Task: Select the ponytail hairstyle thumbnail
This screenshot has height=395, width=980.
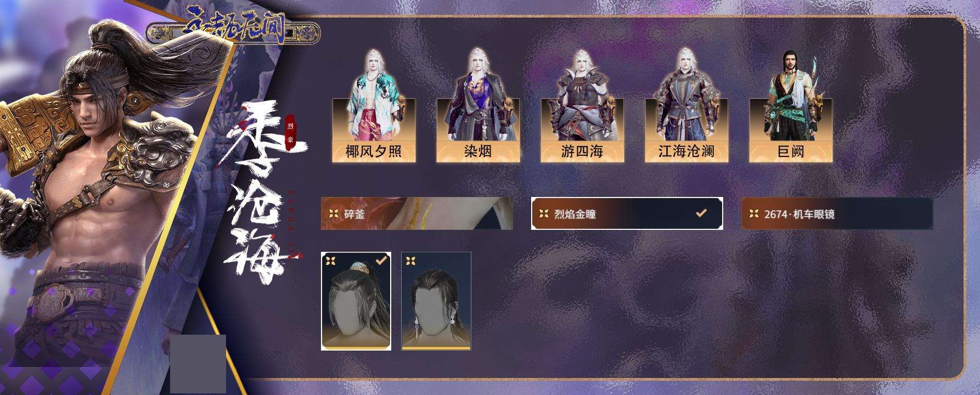Action: coord(356,301)
